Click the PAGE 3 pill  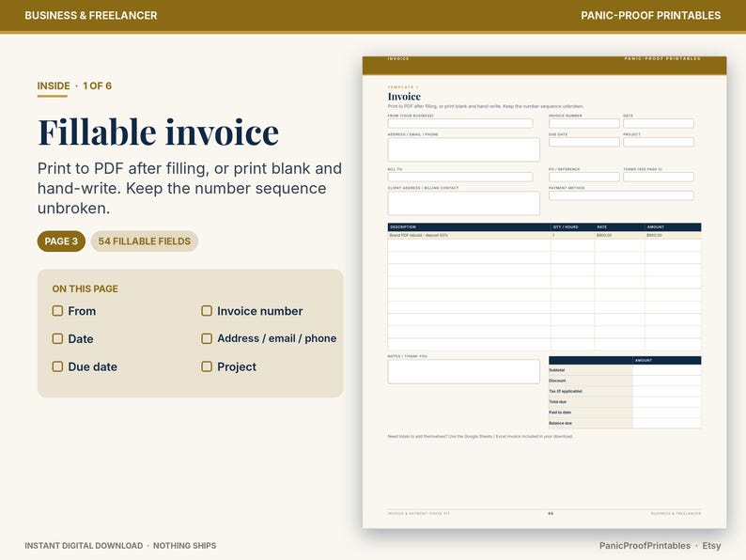click(x=61, y=241)
